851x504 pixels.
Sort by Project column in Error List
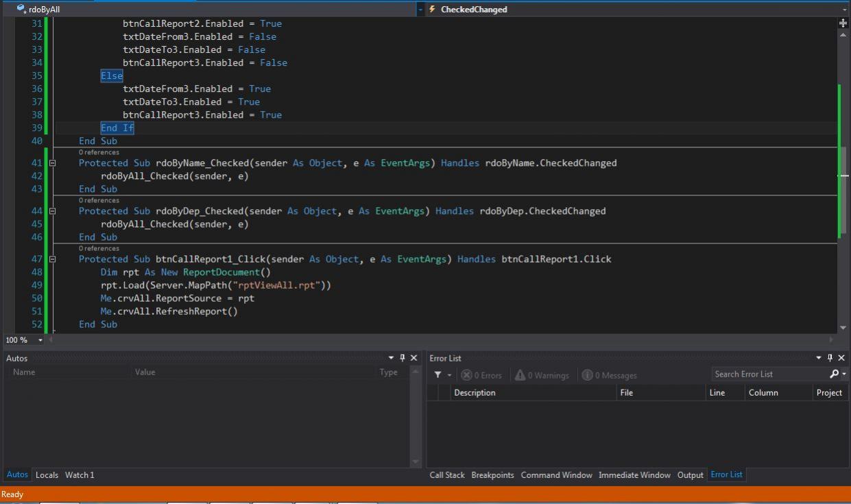(830, 393)
